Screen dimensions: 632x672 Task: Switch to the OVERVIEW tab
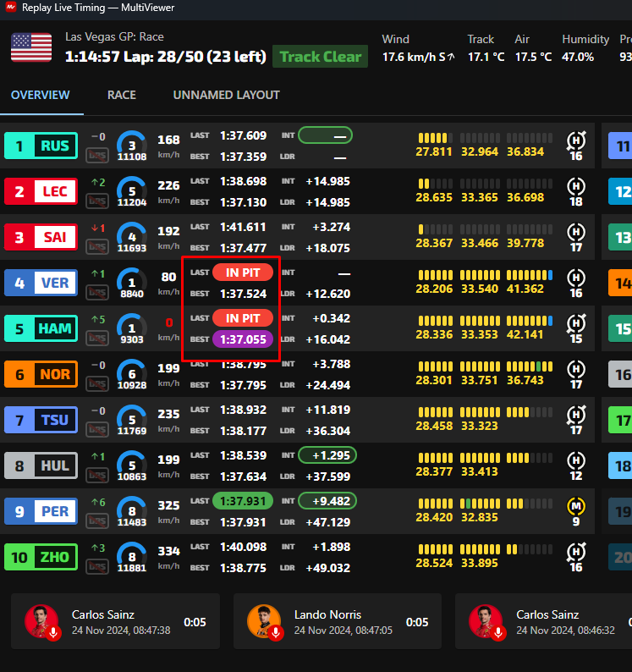(41, 95)
